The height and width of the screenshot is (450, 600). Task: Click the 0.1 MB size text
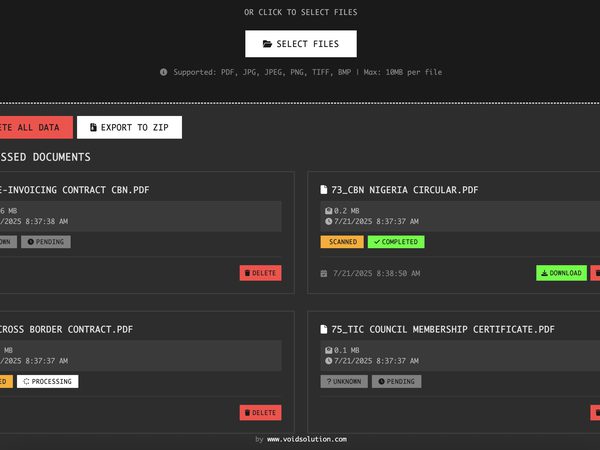point(347,350)
